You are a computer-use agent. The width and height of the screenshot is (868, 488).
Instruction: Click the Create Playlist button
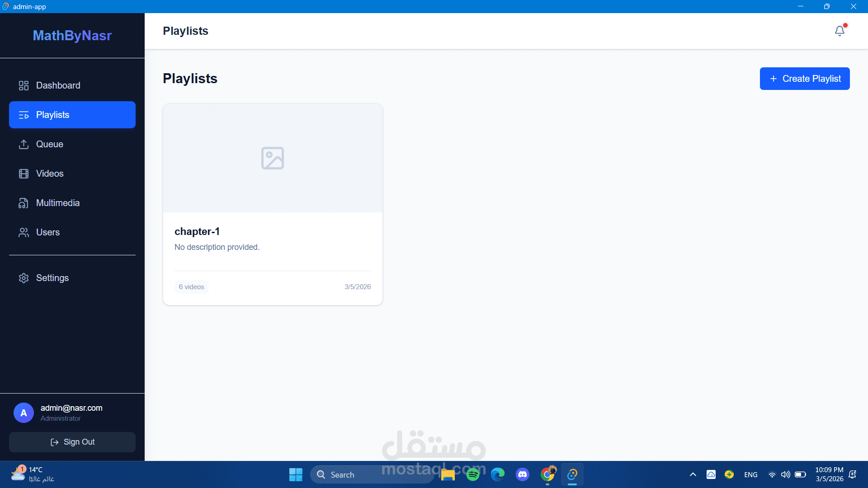coord(805,79)
